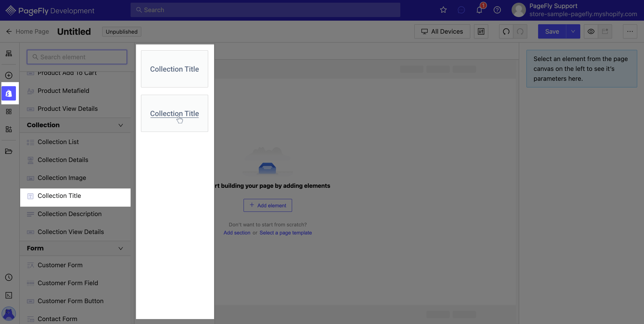The height and width of the screenshot is (324, 644).
Task: Click the Unpublished status badge
Action: point(121,32)
